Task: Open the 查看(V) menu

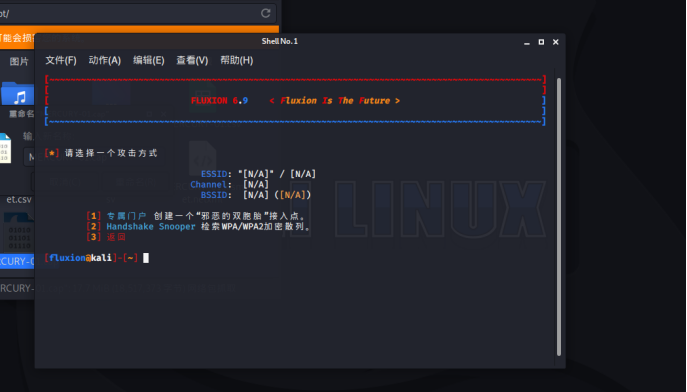Action: tap(192, 60)
